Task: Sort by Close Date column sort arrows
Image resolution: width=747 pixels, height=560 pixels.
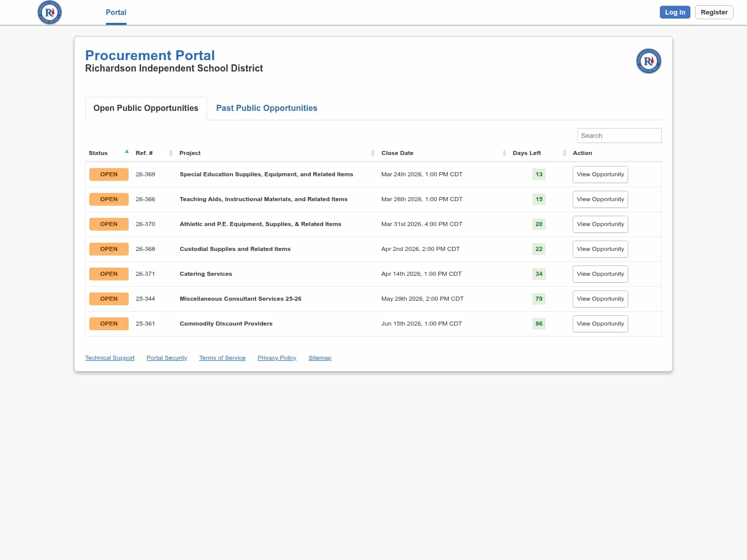Action: (504, 153)
